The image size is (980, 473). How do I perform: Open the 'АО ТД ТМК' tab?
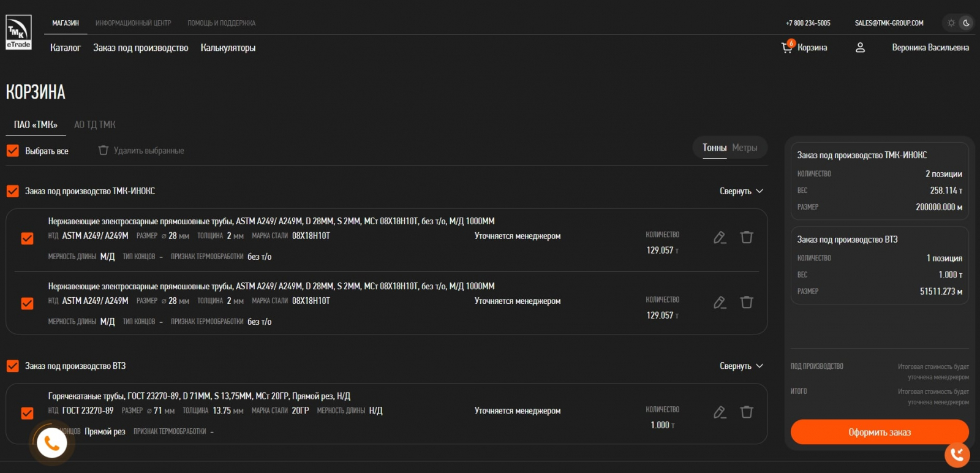[95, 124]
